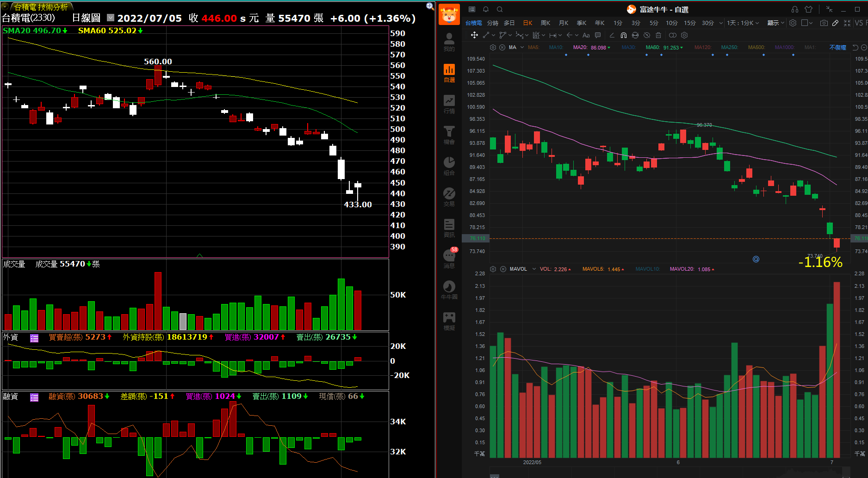Select the 5分 interval tab

[x=653, y=23]
